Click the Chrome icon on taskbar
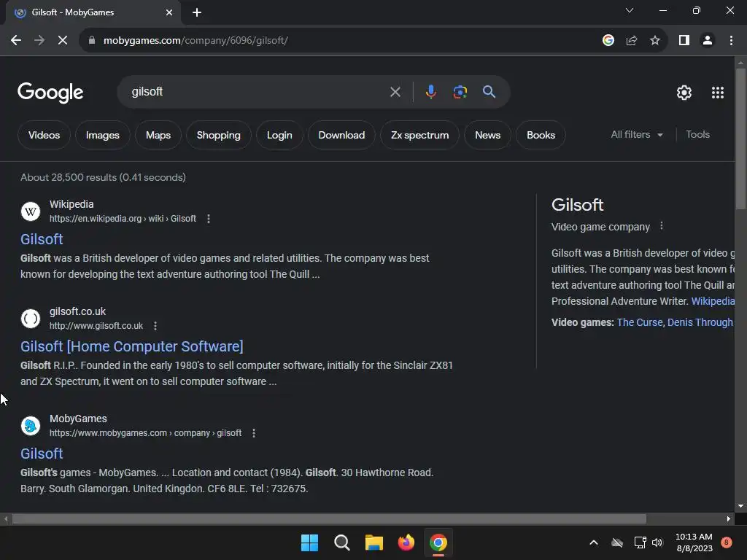 [438, 542]
